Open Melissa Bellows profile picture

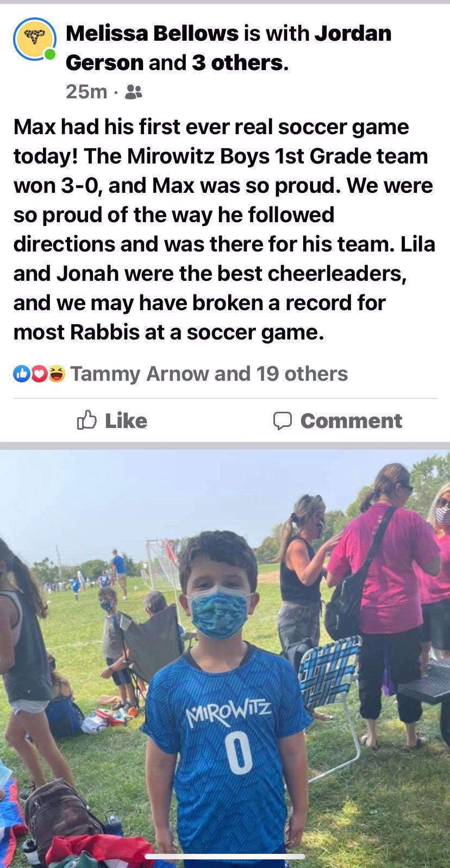[34, 39]
